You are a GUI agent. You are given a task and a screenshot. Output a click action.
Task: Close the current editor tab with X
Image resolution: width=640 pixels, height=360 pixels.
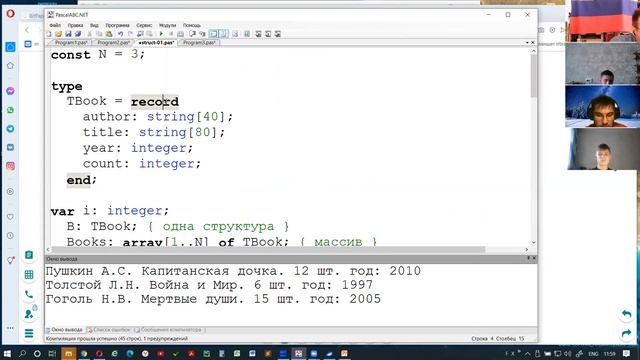click(533, 42)
